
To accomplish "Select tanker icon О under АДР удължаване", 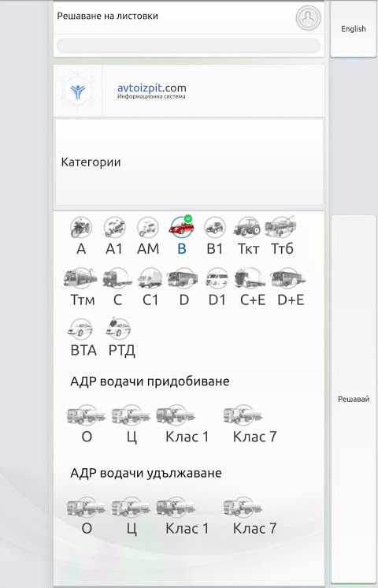I will tap(87, 507).
